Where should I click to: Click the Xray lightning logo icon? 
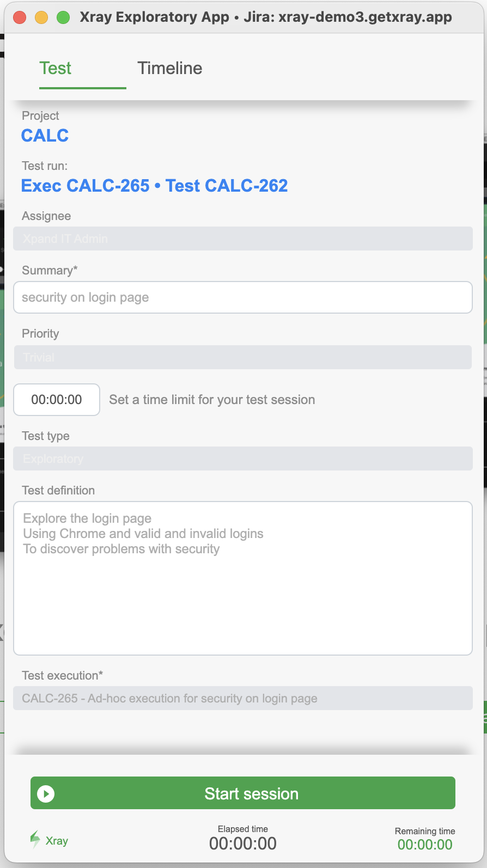coord(35,840)
